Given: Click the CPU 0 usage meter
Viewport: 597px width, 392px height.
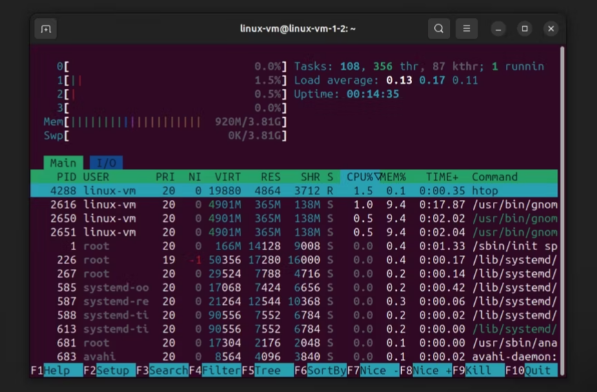Looking at the screenshot, I should click(172, 67).
